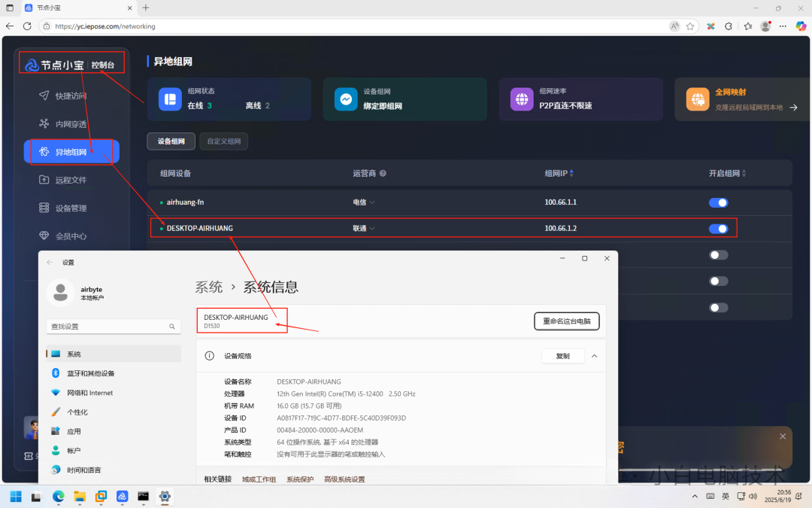812x508 pixels.
Task: Click the 全网映射 card arrow
Action: 793,108
